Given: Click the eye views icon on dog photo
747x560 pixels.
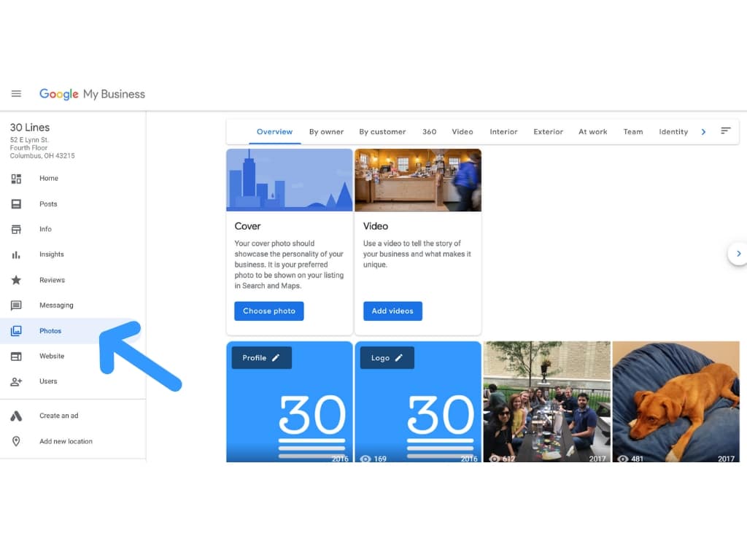Looking at the screenshot, I should tap(623, 459).
